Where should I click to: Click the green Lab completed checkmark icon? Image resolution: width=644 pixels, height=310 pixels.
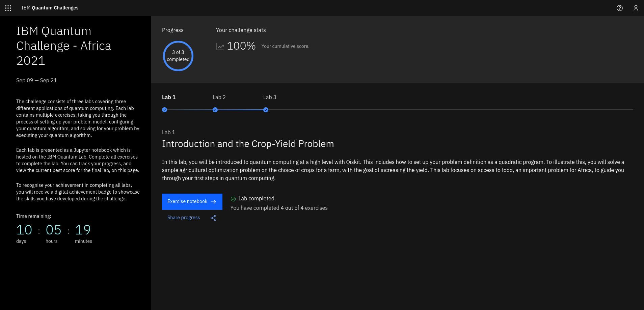pyautogui.click(x=233, y=199)
